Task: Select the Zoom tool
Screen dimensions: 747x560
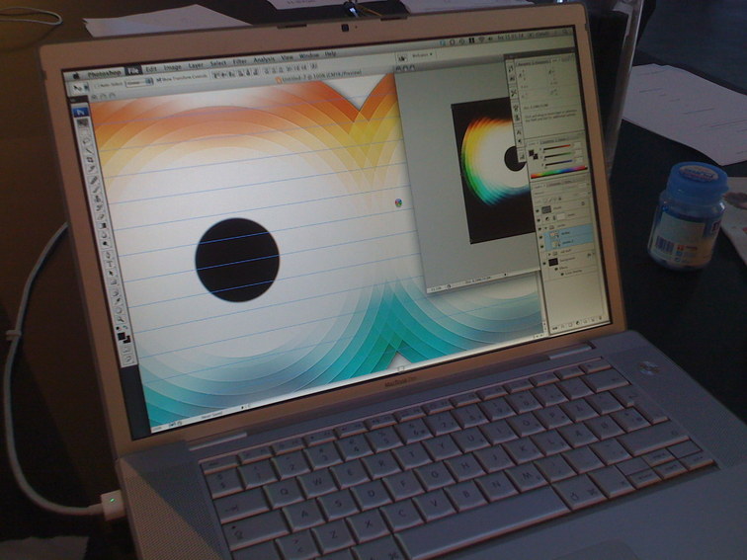Action: (x=121, y=320)
